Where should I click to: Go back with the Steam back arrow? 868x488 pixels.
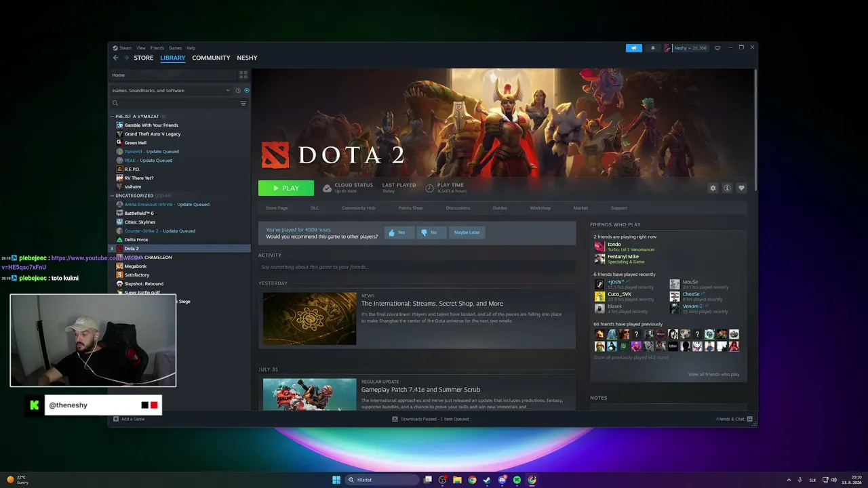(115, 58)
